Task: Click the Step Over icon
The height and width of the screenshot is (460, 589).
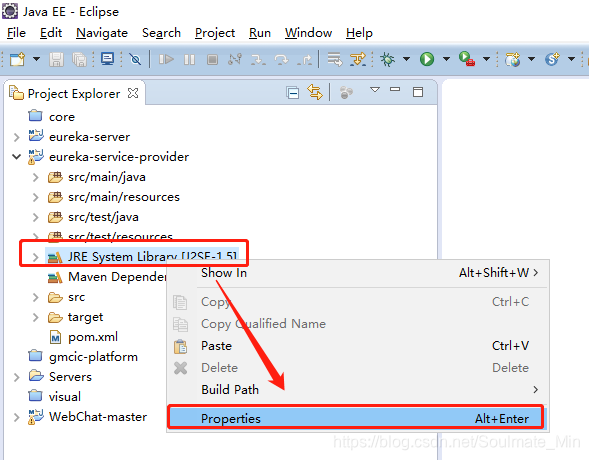Action: click(x=281, y=59)
